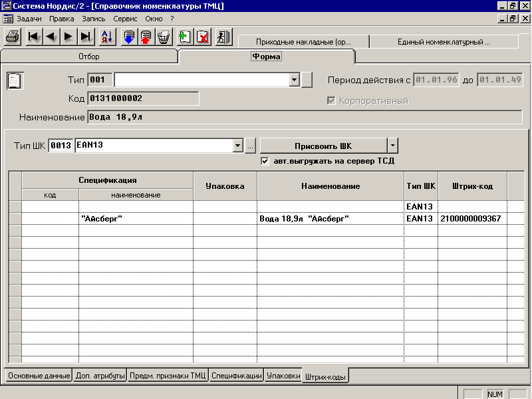Click the Тип code field 001
532x399 pixels.
[x=100, y=80]
